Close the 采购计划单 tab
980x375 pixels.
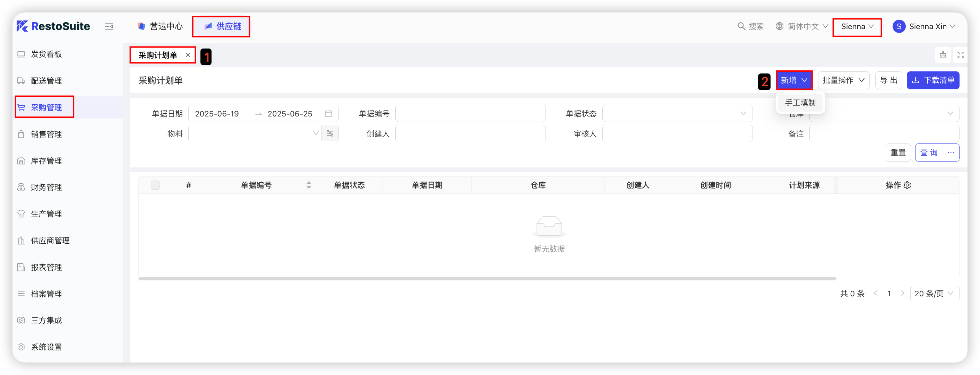pyautogui.click(x=188, y=55)
